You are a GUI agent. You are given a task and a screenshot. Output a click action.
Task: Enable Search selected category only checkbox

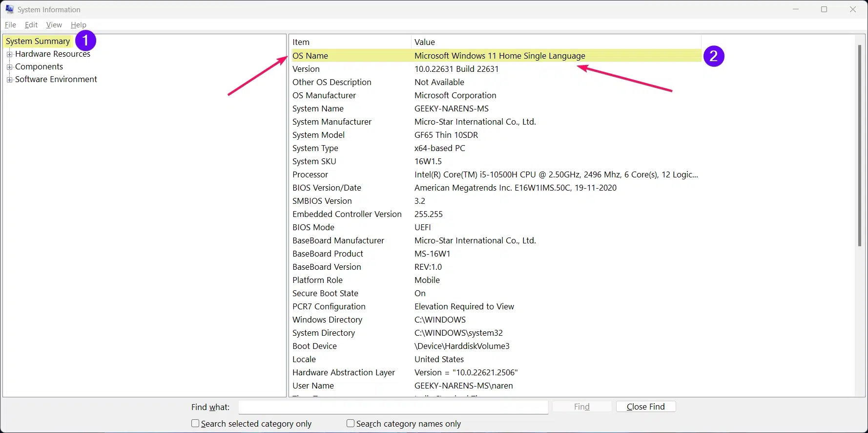pos(195,423)
